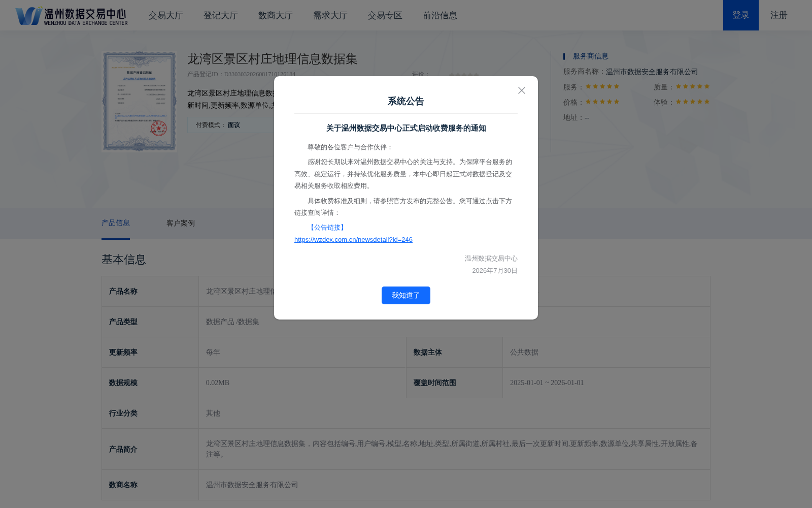Select provider name 温州市数据安全服务有限公司 in sidebar
This screenshot has height=508, width=812.
[652, 72]
